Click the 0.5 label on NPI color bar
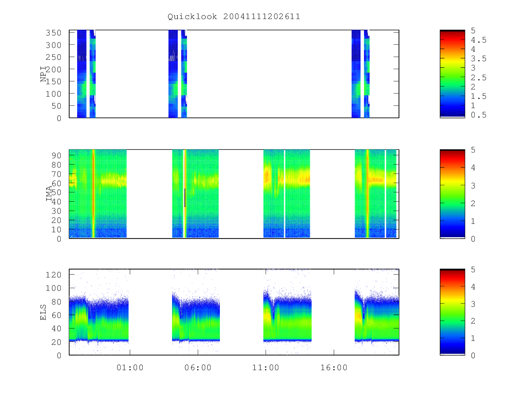 [x=478, y=115]
